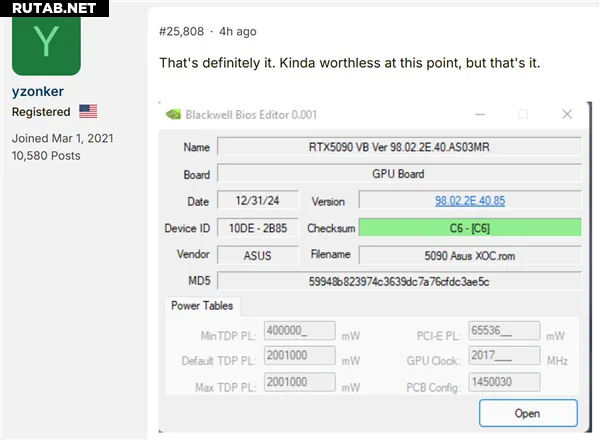Viewport: 600px width, 440px height.
Task: Click the green Checksum C6 field
Action: point(469,228)
